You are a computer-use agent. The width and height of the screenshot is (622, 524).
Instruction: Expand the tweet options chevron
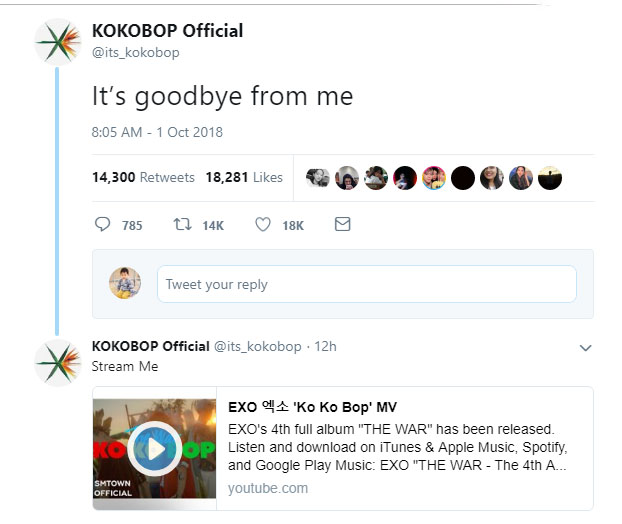(585, 348)
